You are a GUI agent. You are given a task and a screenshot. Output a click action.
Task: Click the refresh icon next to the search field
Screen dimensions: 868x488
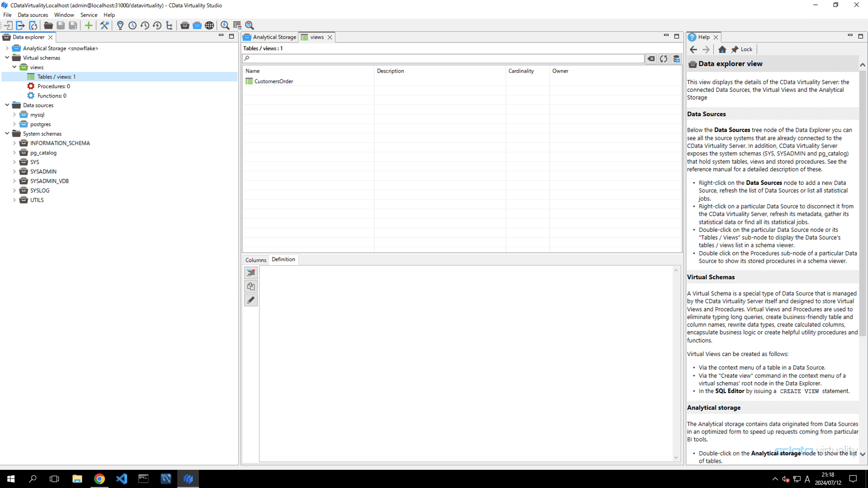coord(663,58)
